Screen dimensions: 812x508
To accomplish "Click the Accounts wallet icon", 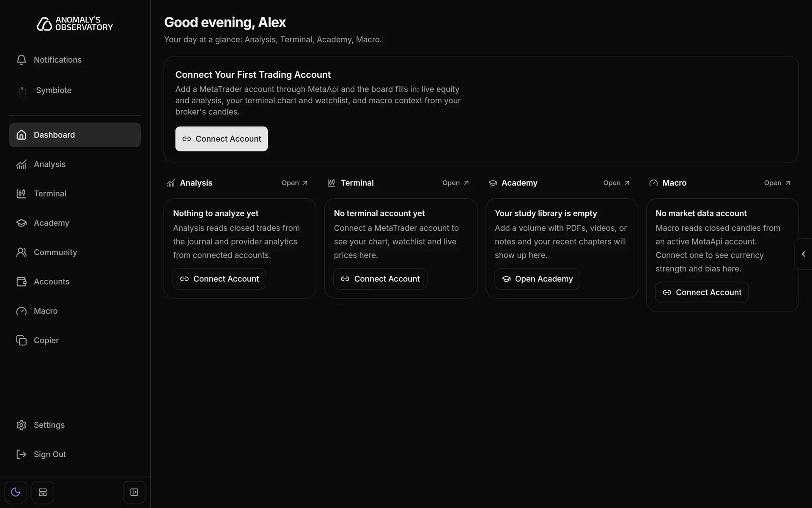I will 21,282.
